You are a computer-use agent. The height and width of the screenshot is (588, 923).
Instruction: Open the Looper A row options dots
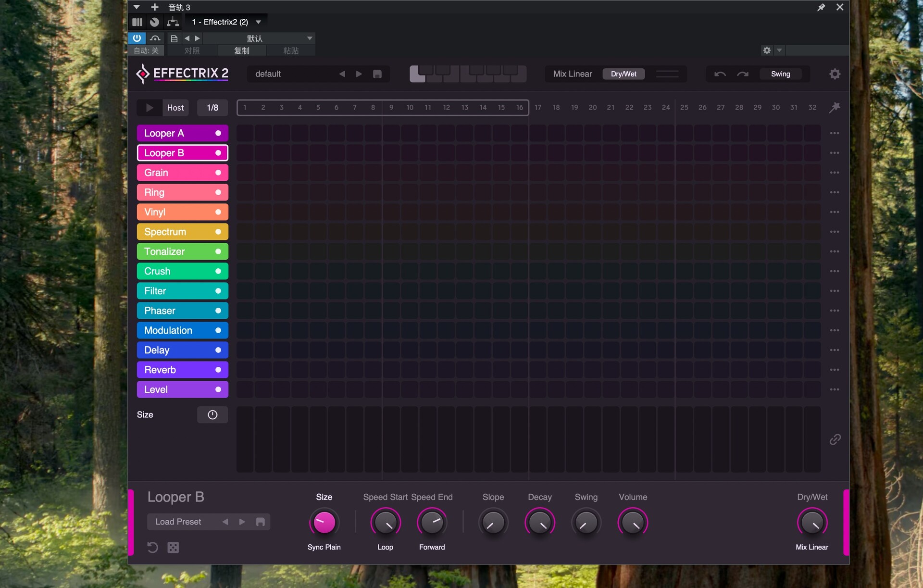click(x=835, y=133)
